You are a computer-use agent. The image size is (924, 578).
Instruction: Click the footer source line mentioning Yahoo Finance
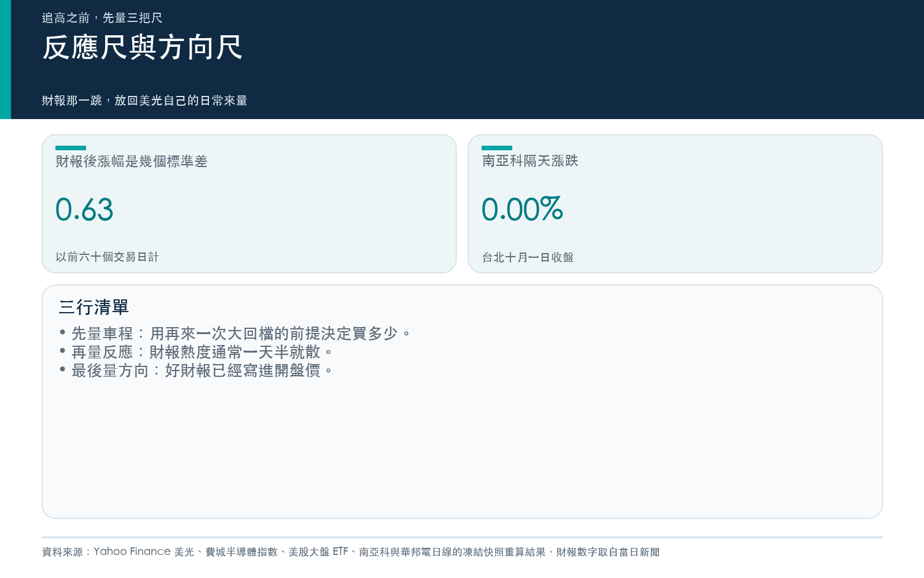351,552
